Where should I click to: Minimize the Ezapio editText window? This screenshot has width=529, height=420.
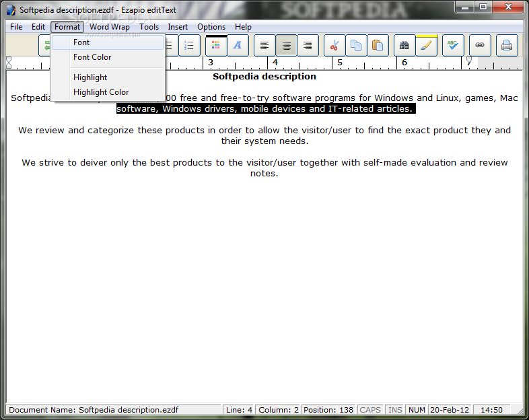[x=465, y=7]
